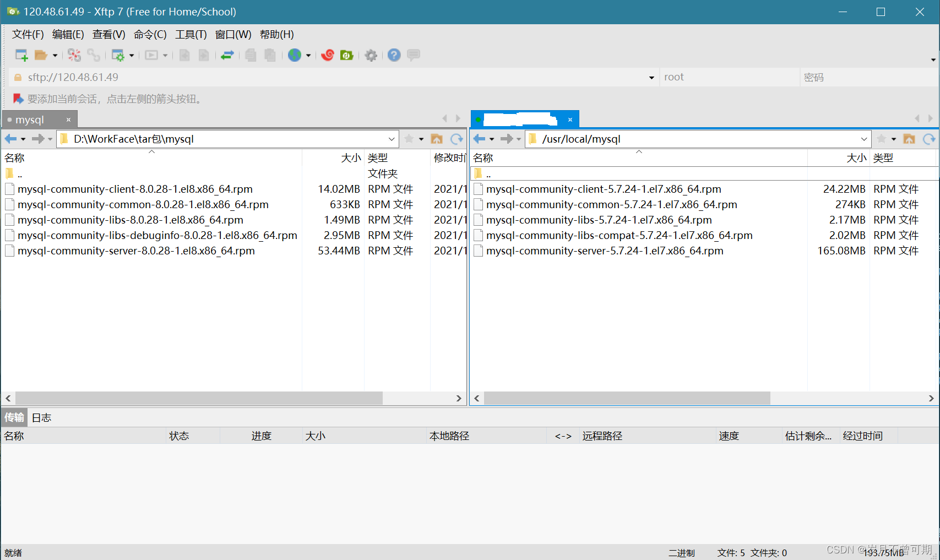This screenshot has height=560, width=940.
Task: Open dropdown arrow beside the terminal icon
Action: tap(165, 56)
